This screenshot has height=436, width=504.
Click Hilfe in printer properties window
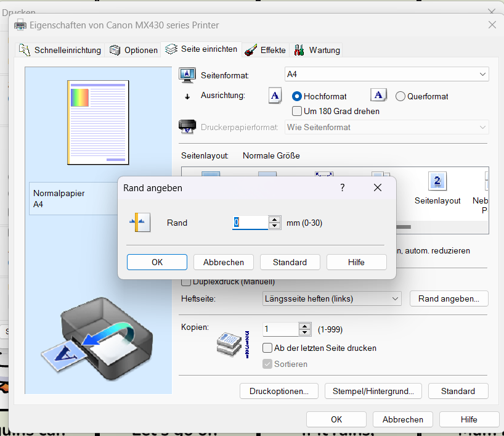pos(469,419)
